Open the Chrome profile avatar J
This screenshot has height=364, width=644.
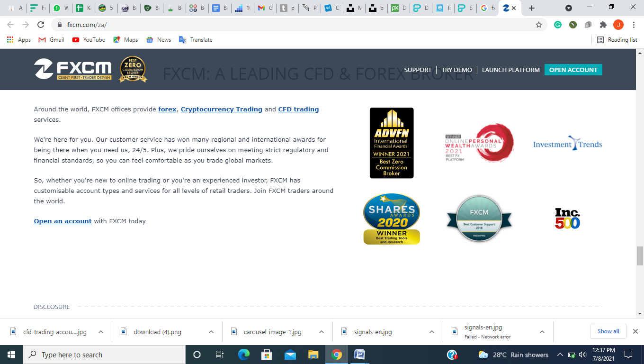pyautogui.click(x=618, y=25)
